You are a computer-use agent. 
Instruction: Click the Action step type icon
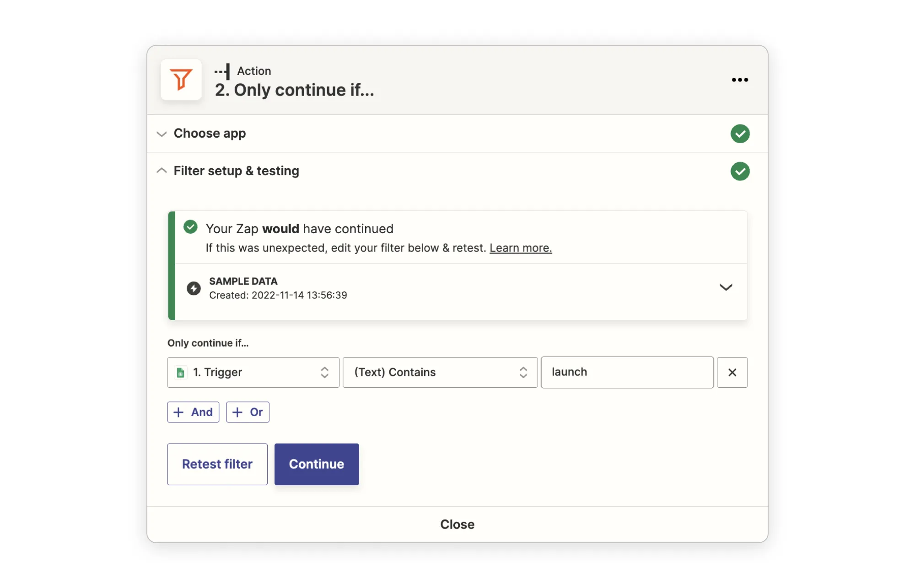[222, 71]
